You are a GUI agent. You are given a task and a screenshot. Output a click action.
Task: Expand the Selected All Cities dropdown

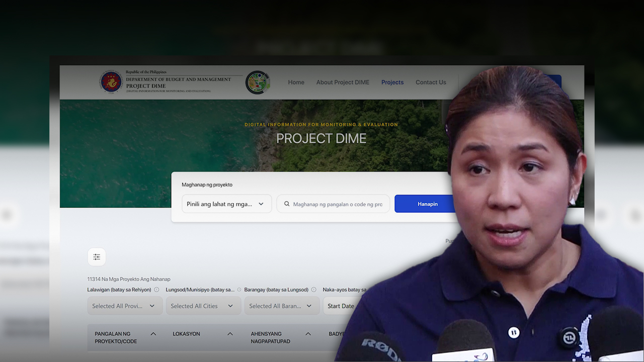click(x=203, y=306)
